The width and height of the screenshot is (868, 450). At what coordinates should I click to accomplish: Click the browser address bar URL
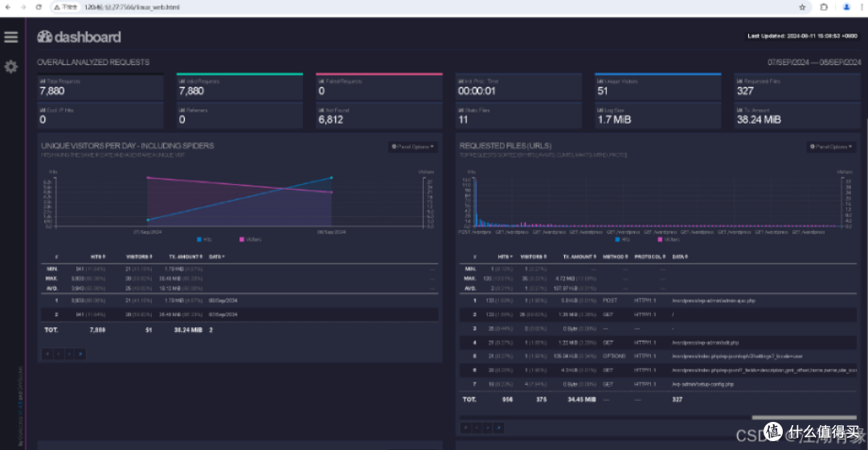click(132, 7)
